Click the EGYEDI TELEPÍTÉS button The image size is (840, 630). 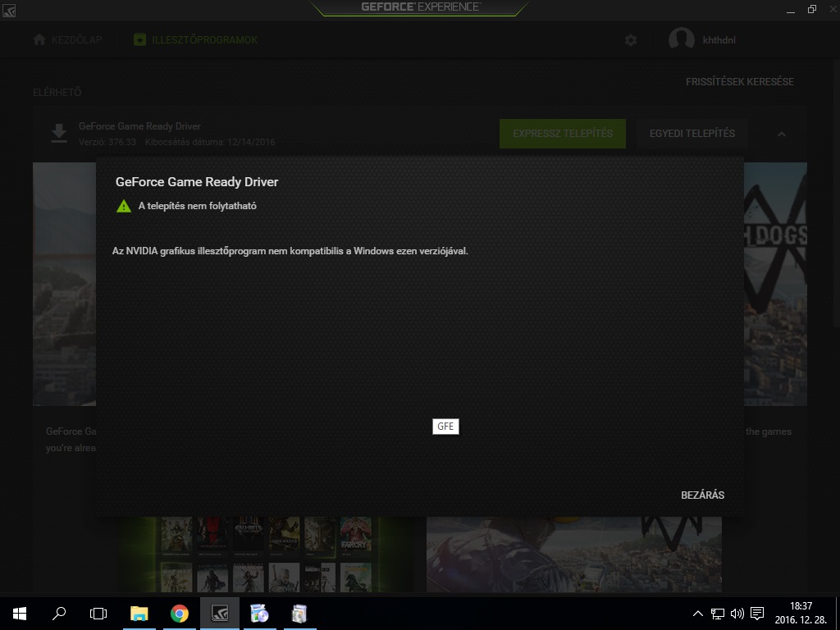pyautogui.click(x=692, y=134)
